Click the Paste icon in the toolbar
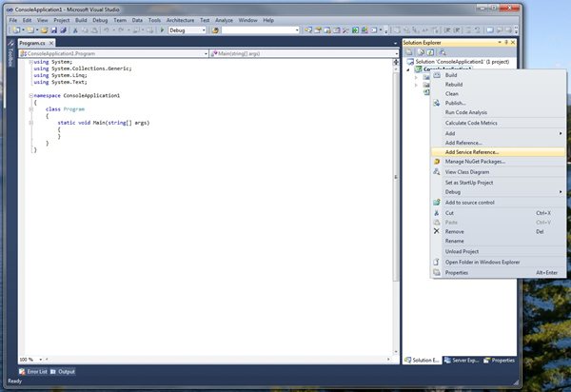Viewport: 571px width, 392px height. pyautogui.click(x=94, y=30)
